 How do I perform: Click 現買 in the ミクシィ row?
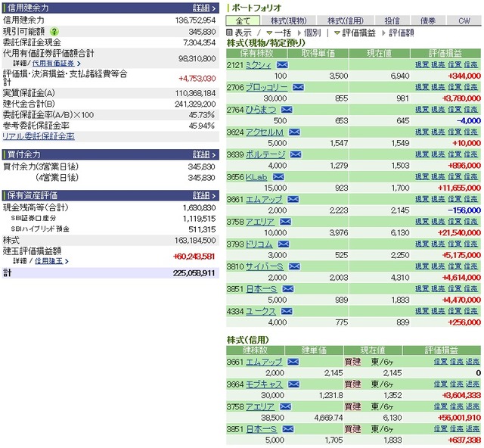422,64
